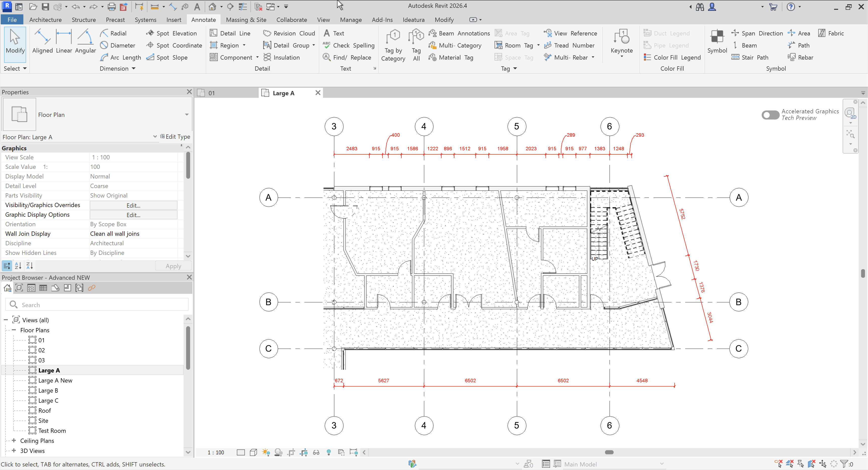This screenshot has height=470, width=868.
Task: Click the horizontal scrollbar thumb of the view
Action: tap(609, 452)
